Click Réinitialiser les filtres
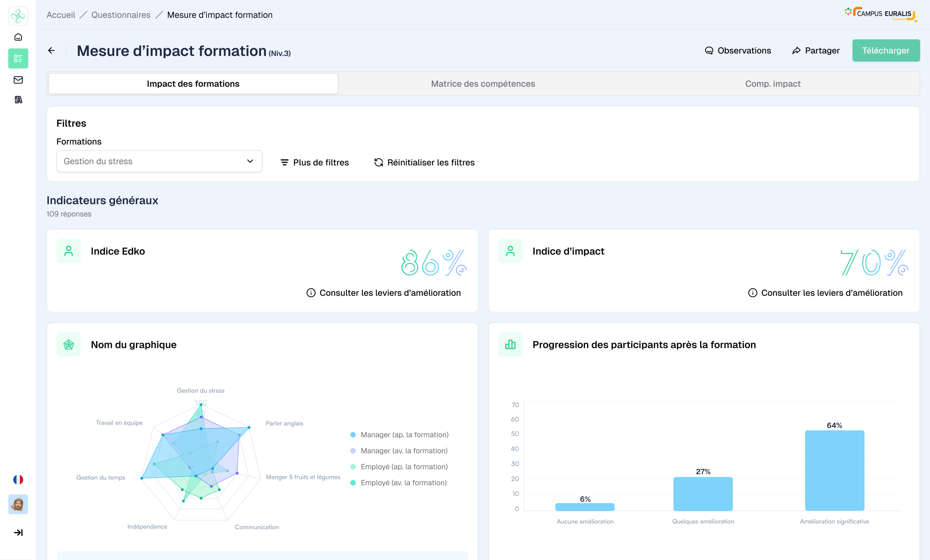This screenshot has height=560, width=930. (x=424, y=163)
